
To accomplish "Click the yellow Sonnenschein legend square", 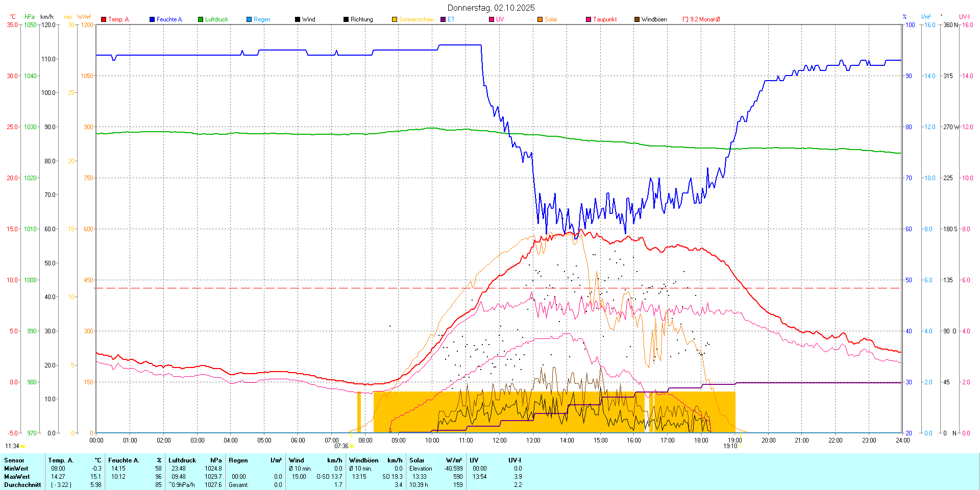I will point(395,19).
